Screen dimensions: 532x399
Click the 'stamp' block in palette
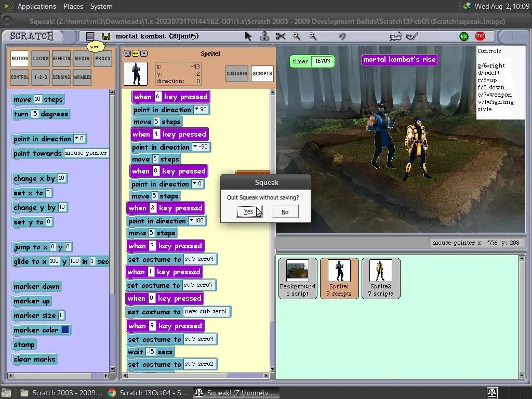click(24, 345)
